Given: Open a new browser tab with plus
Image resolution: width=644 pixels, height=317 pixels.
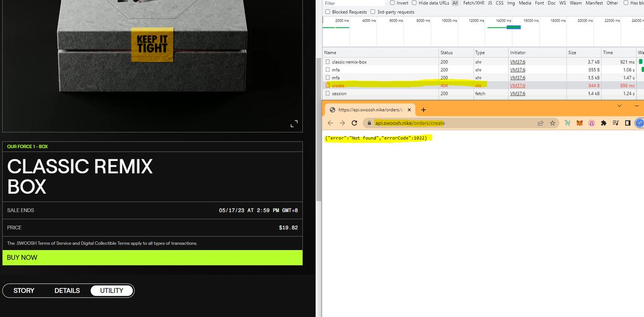Looking at the screenshot, I should pos(423,109).
